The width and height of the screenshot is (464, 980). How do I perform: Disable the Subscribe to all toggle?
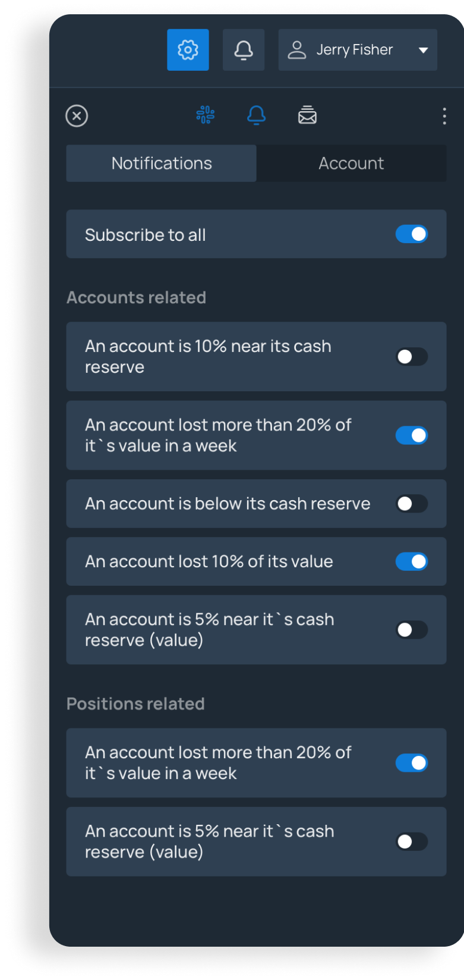[412, 234]
